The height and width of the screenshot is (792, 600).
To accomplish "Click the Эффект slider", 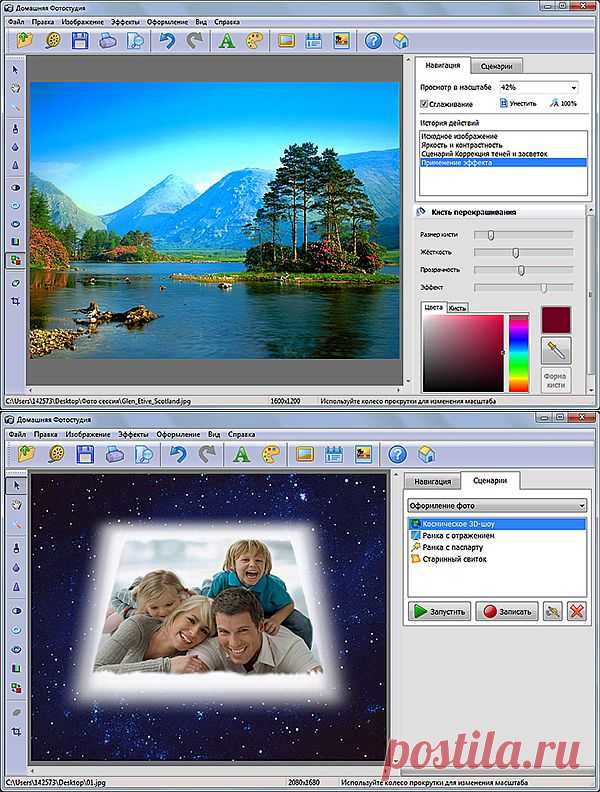I will tap(523, 287).
